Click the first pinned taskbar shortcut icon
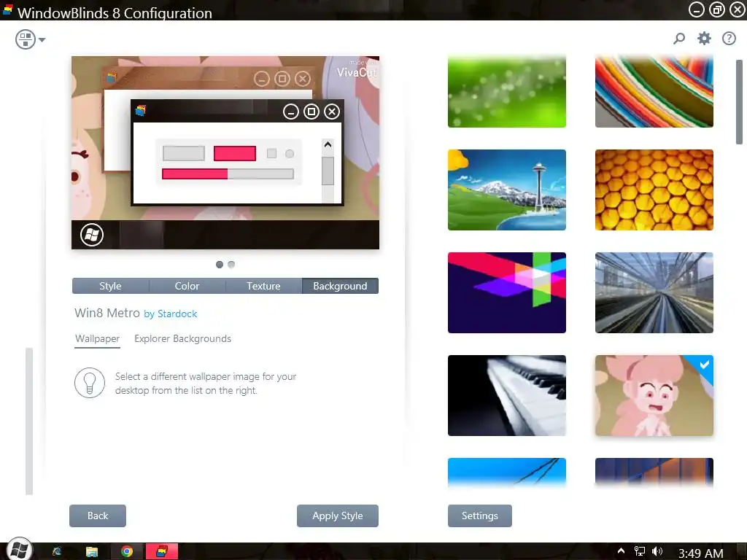 tap(57, 551)
